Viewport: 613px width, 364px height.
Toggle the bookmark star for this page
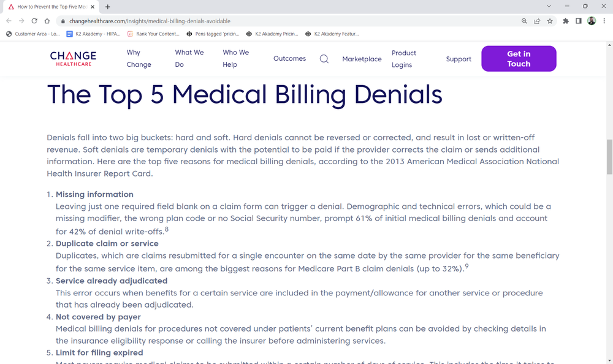click(550, 20)
